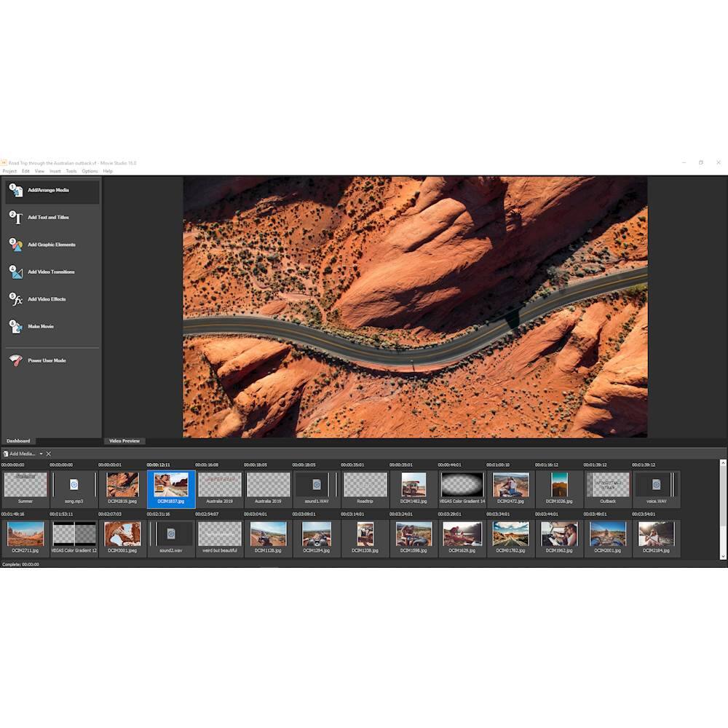The width and height of the screenshot is (728, 728).
Task: Close the storyboard panel with X
Action: click(x=49, y=454)
